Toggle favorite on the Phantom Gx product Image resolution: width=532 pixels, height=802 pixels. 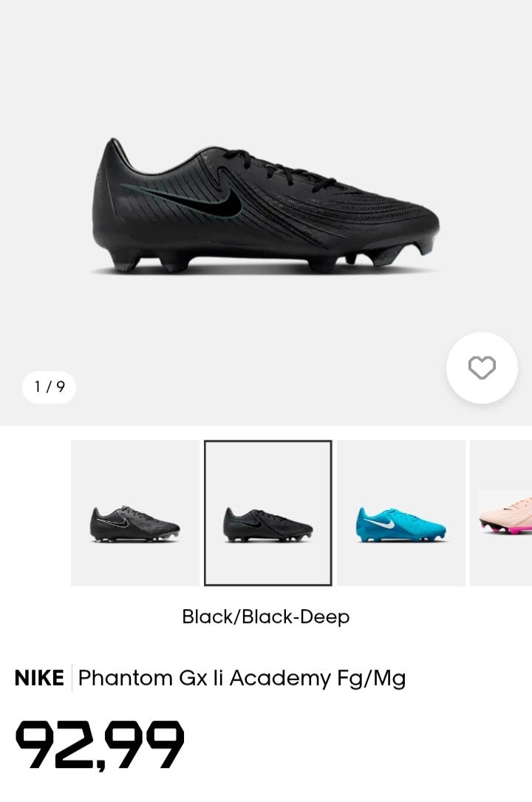482,367
